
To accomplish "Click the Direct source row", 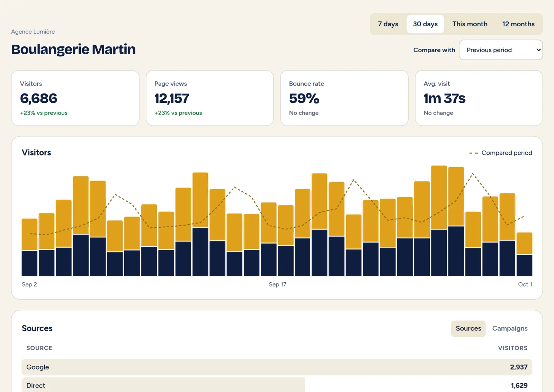I will (x=277, y=385).
